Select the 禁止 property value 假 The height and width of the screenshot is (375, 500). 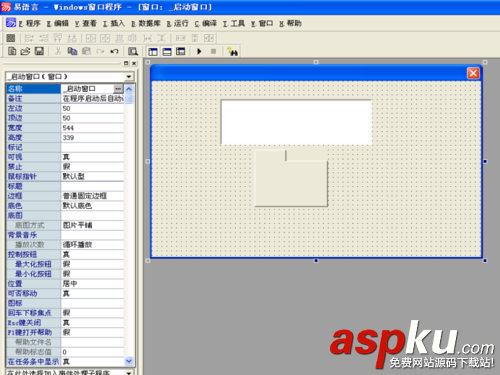[92, 167]
